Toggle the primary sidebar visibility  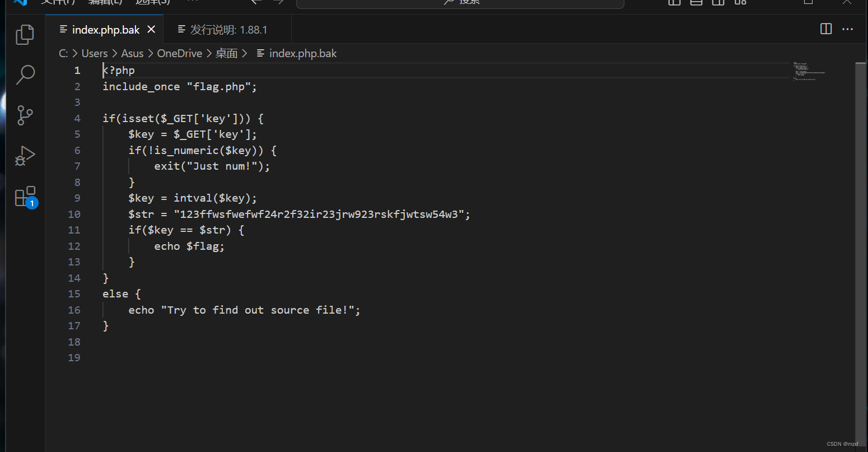pos(674,3)
